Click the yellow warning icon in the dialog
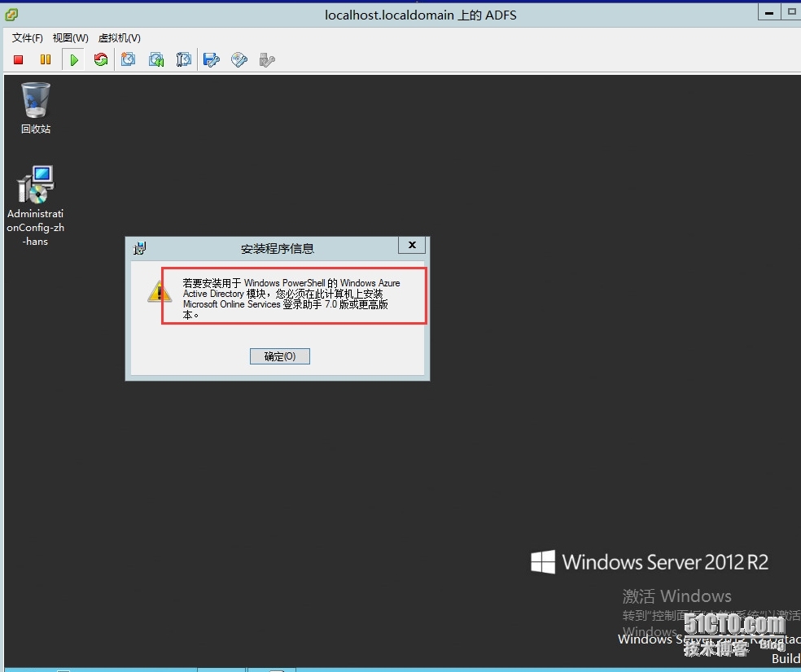 (159, 291)
